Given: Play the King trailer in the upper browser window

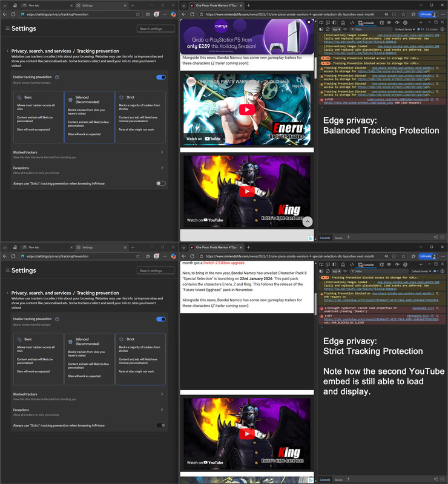Looking at the screenshot, I should pyautogui.click(x=247, y=191).
